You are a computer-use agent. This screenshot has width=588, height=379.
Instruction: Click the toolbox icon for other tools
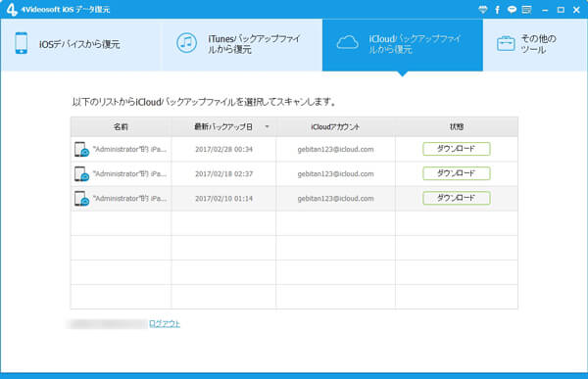[506, 43]
